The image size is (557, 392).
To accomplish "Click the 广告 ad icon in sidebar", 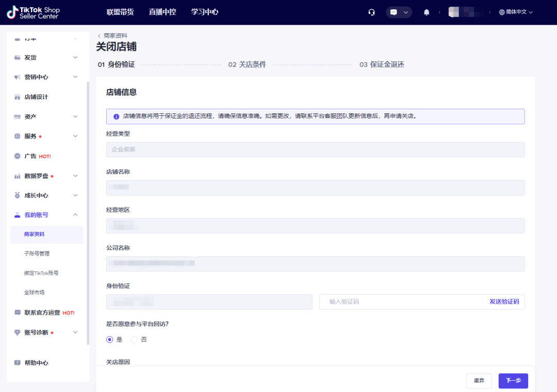I will point(18,156).
